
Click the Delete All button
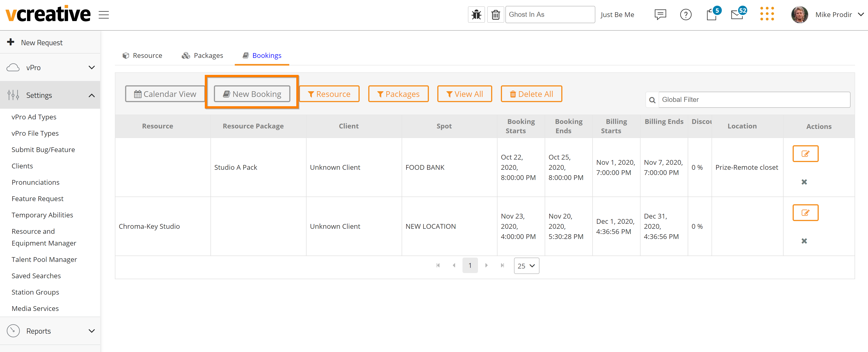(x=531, y=94)
